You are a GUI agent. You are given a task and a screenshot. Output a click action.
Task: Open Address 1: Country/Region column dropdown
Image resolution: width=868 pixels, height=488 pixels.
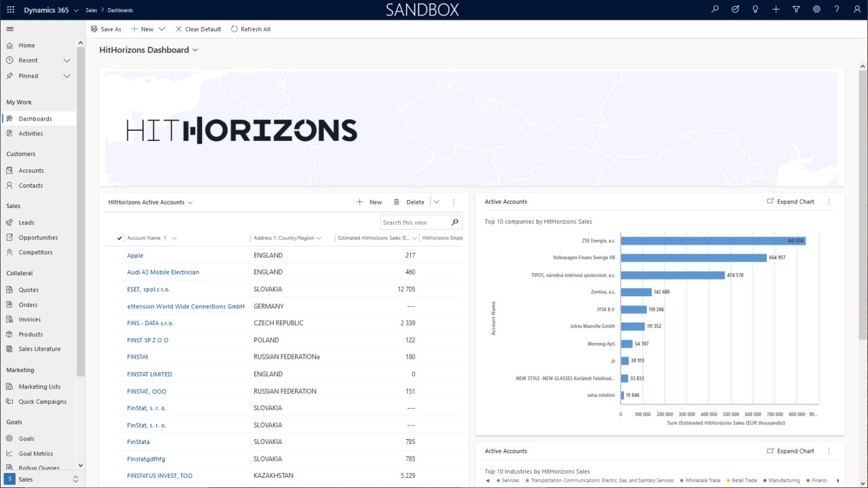click(319, 239)
